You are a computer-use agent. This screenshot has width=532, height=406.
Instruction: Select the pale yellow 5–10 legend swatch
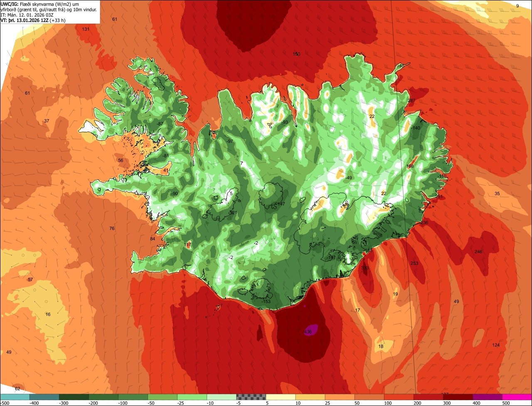point(281,397)
